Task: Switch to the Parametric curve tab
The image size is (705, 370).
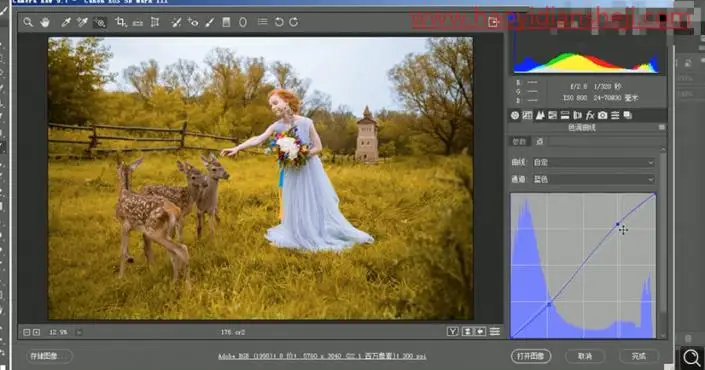Action: 519,142
